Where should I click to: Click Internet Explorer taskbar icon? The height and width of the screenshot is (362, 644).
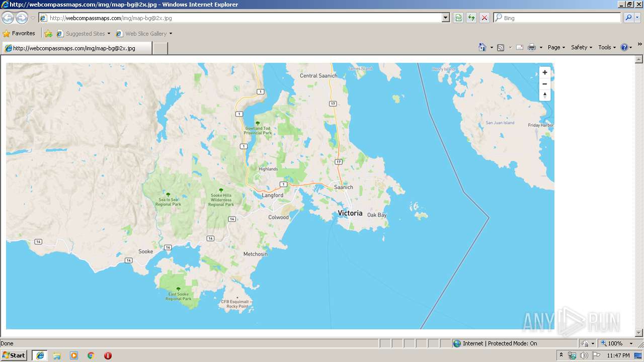point(40,355)
